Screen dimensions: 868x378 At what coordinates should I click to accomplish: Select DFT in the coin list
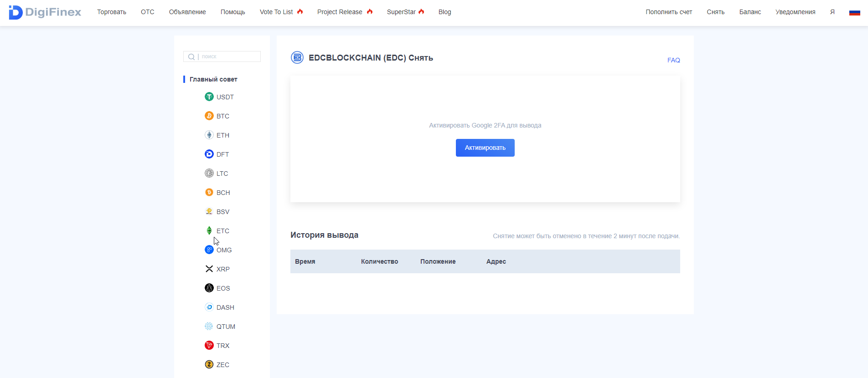click(223, 154)
